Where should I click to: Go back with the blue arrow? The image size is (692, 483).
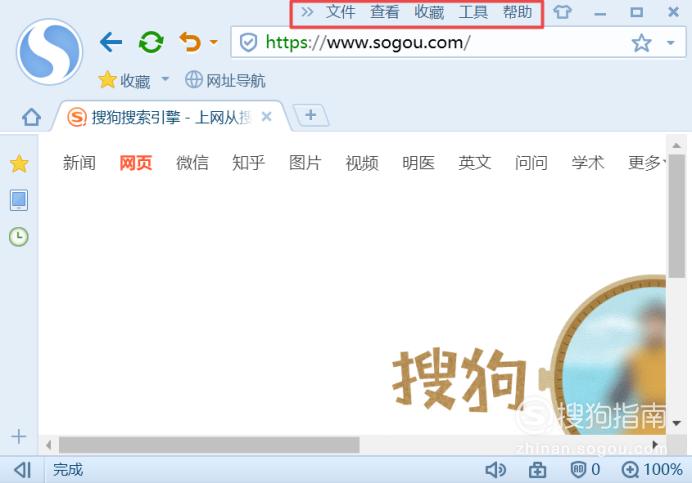111,42
